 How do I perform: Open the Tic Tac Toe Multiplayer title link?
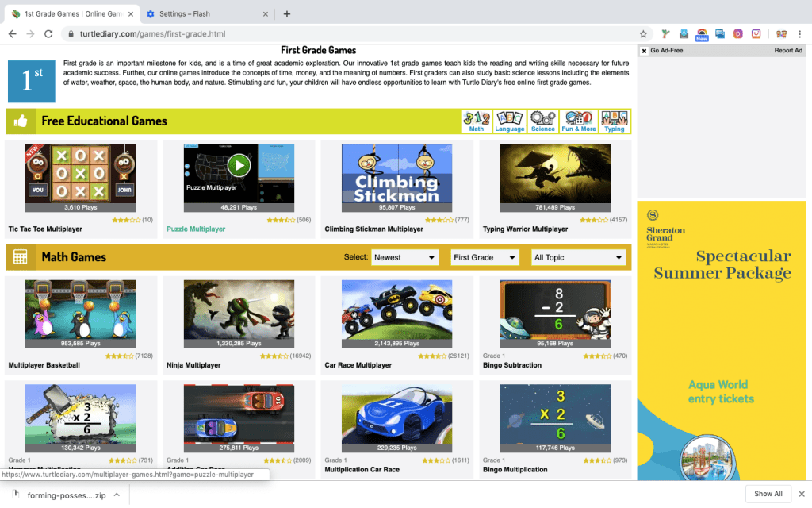click(45, 229)
